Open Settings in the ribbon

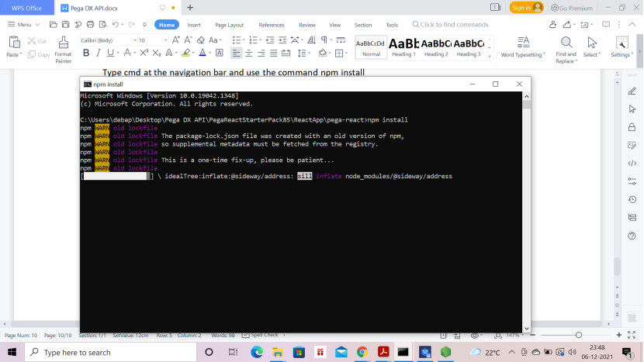pos(621,47)
